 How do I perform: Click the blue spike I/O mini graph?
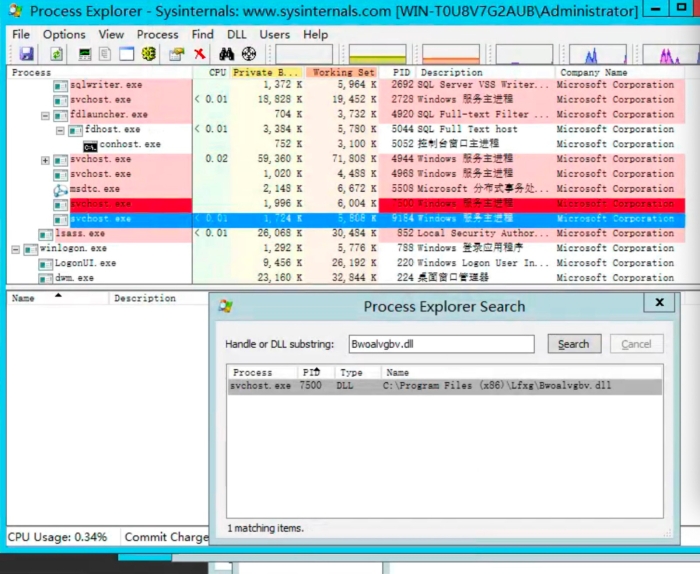point(598,54)
